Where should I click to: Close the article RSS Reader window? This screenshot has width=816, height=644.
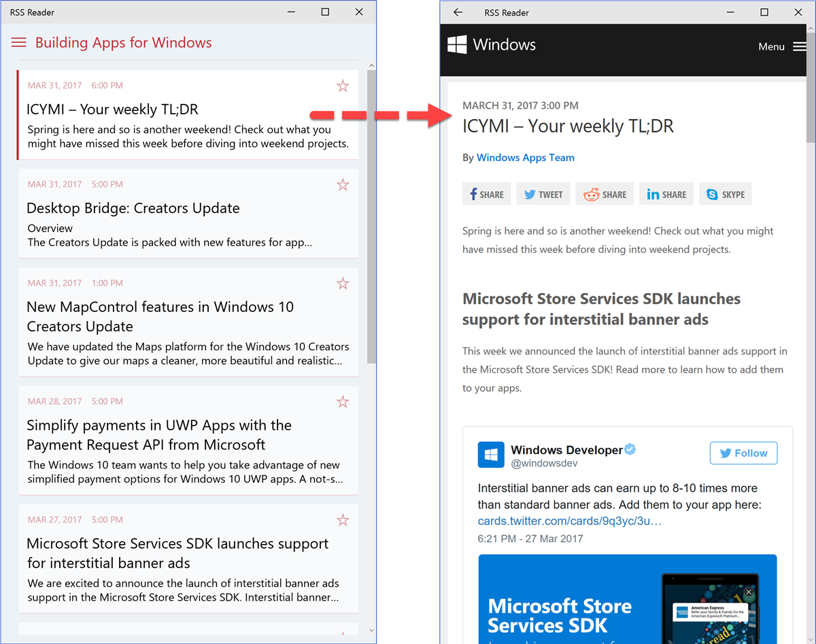[798, 12]
